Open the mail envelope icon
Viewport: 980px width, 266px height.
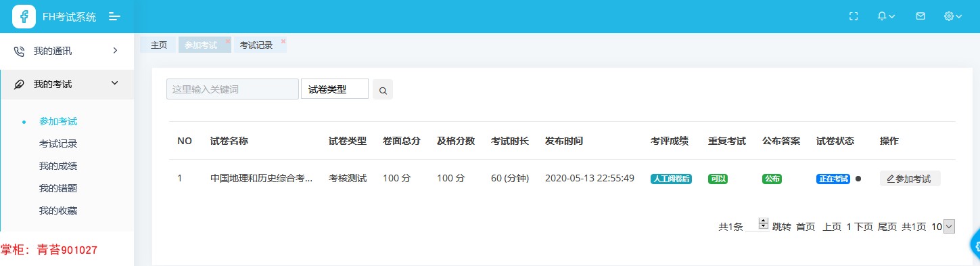pyautogui.click(x=920, y=16)
